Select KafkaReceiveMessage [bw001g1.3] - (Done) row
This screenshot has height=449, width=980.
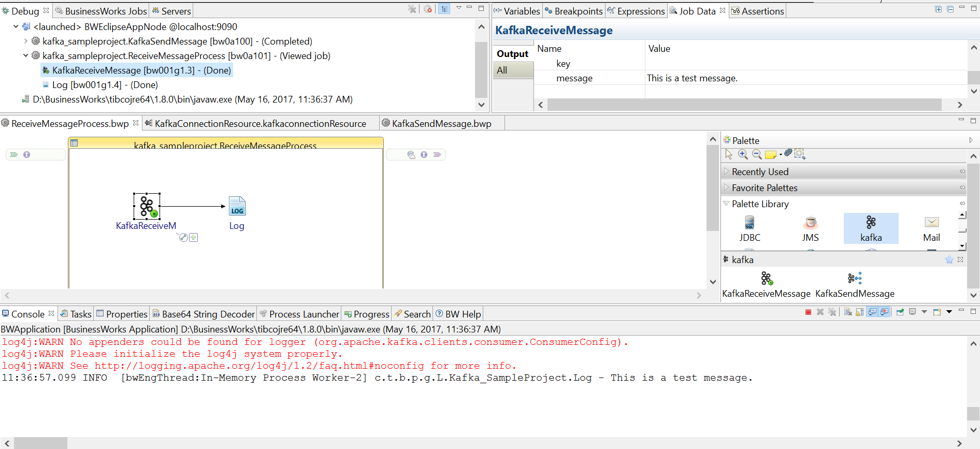coord(137,70)
